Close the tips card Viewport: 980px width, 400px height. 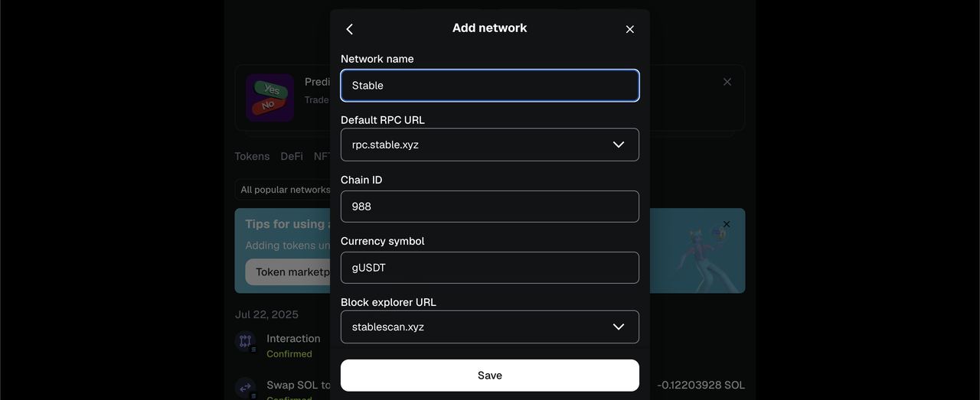tap(727, 224)
